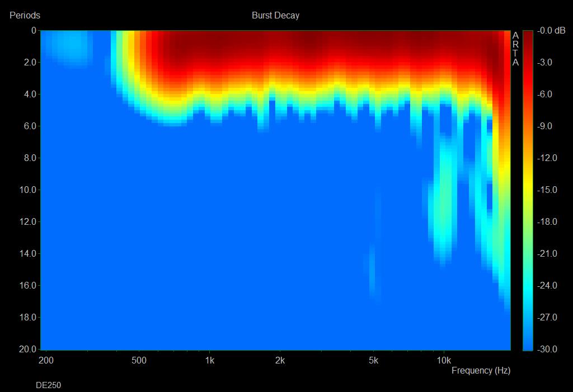Click the cyan resonance blob near 10k Hz
The height and width of the screenshot is (392, 573).
444,212
